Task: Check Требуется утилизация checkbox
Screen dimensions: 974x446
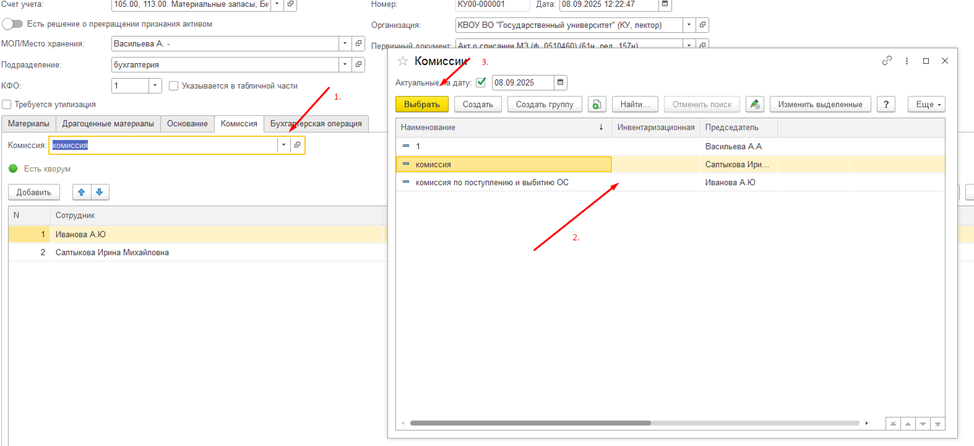Action: (7, 104)
